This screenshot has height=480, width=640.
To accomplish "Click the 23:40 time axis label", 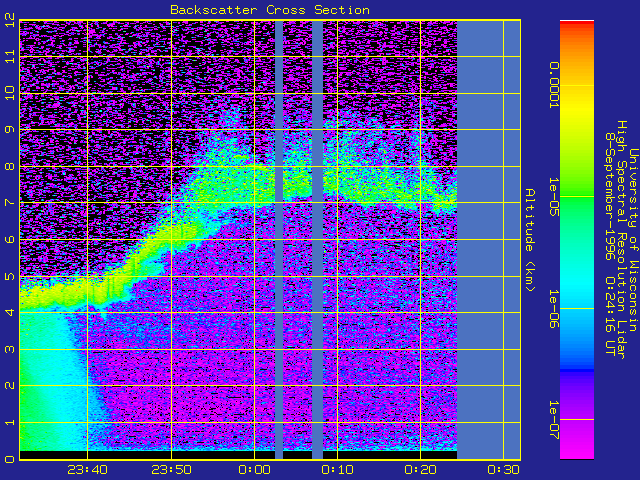I will click(x=87, y=470).
